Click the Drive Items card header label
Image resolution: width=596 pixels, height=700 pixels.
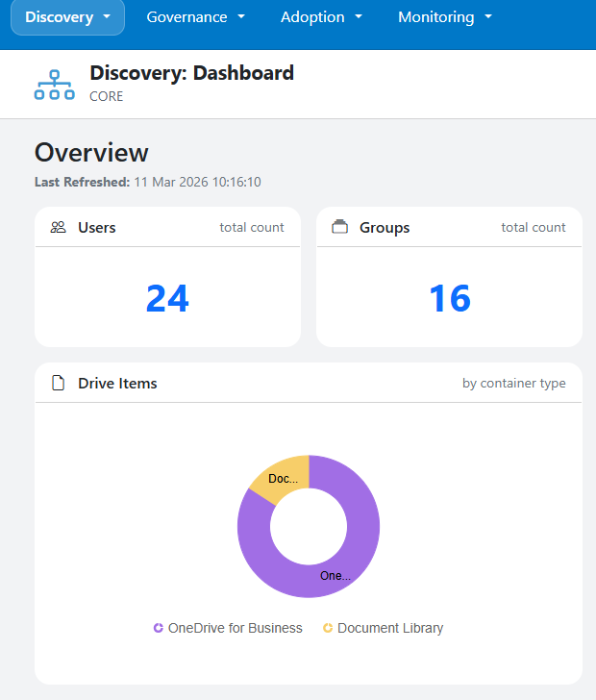point(117,383)
